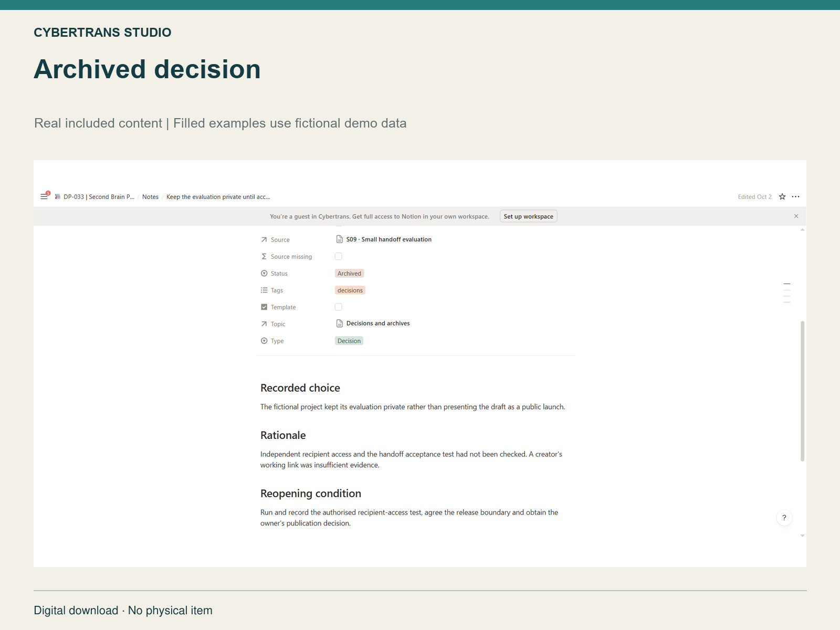Click the Decision type tag

349,341
